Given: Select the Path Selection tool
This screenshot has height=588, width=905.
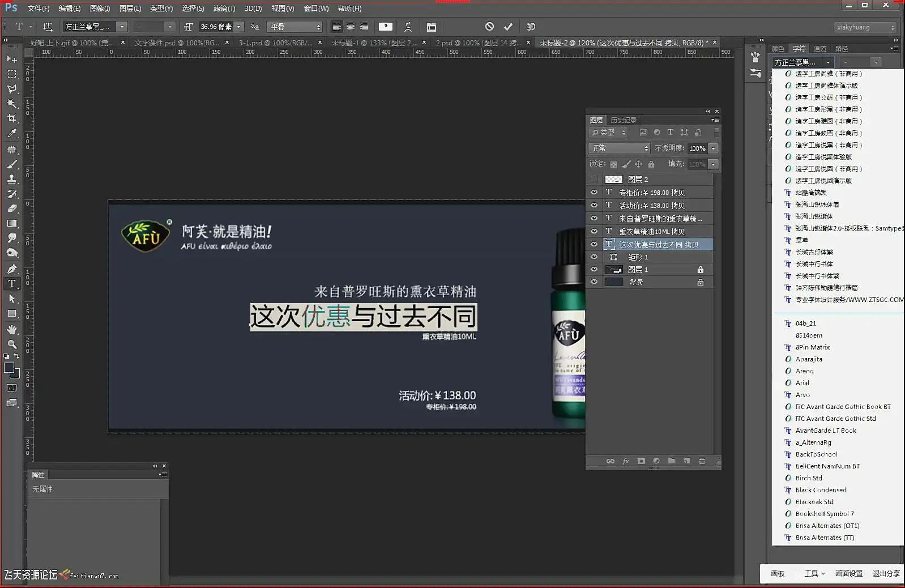Looking at the screenshot, I should pos(12,299).
